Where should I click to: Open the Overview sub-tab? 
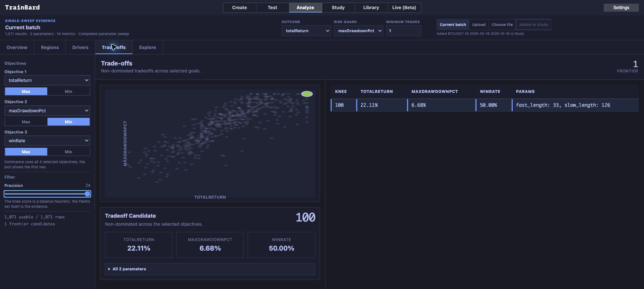tap(17, 48)
